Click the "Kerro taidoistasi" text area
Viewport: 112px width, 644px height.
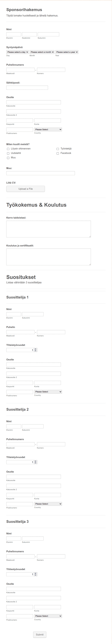(49, 229)
